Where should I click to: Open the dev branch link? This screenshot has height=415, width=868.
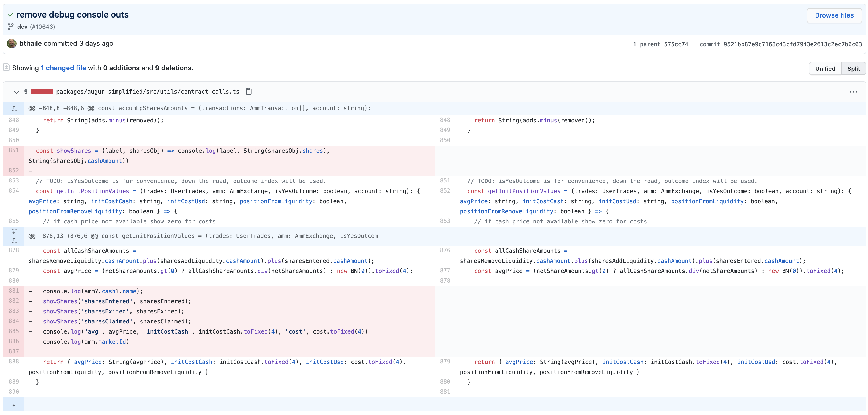pyautogui.click(x=22, y=27)
